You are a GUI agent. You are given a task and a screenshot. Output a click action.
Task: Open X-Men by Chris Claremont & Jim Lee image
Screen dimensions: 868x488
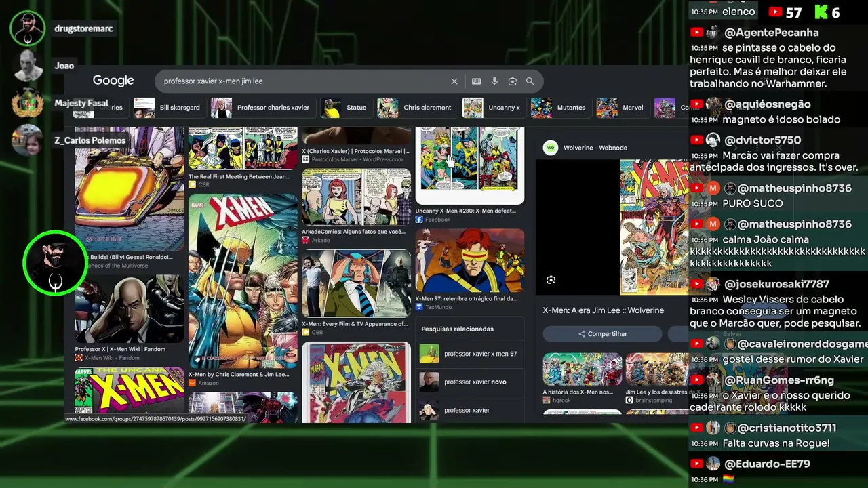pyautogui.click(x=243, y=281)
